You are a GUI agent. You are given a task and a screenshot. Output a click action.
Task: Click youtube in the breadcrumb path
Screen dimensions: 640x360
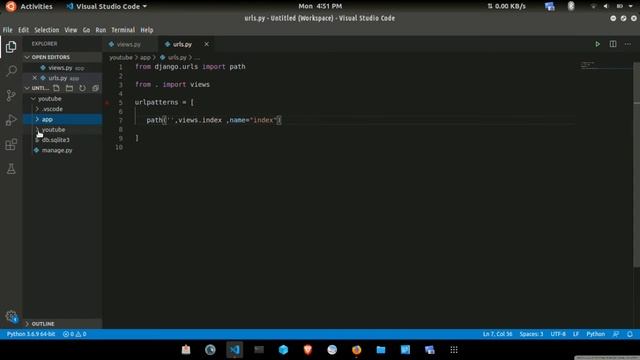pos(121,58)
